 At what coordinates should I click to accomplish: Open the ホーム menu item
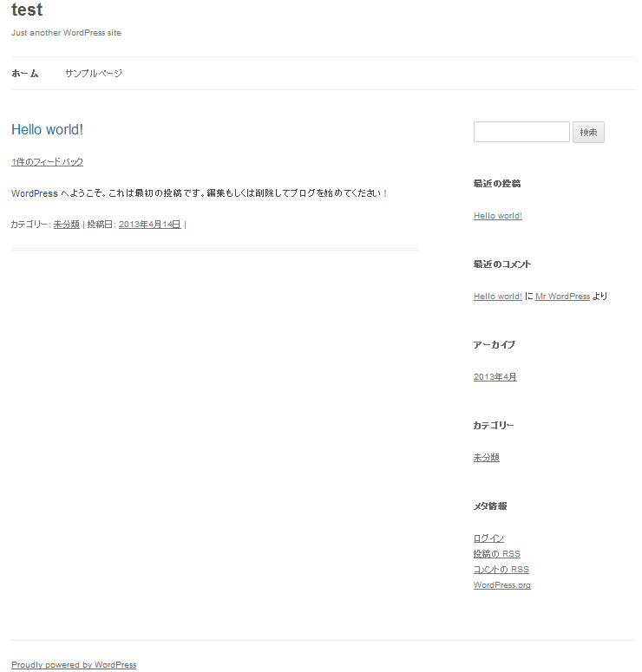point(25,74)
